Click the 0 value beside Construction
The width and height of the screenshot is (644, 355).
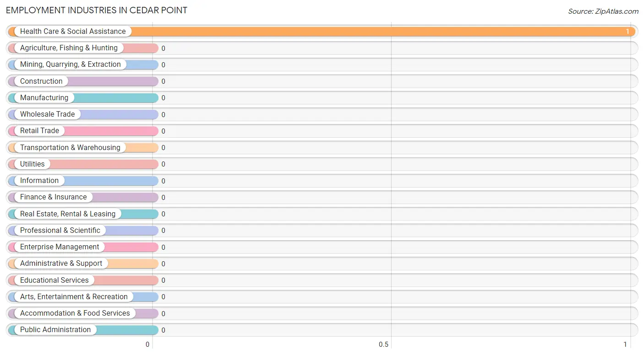[x=163, y=81]
